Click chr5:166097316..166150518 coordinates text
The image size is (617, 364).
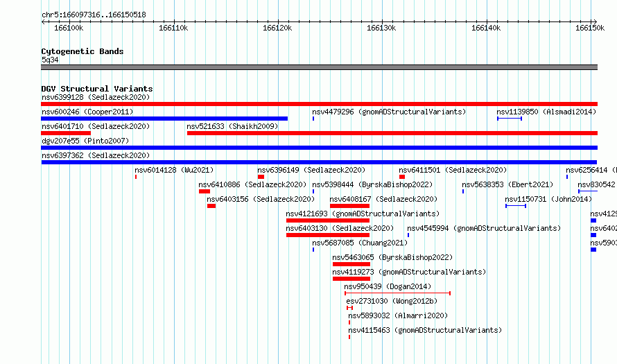[94, 15]
